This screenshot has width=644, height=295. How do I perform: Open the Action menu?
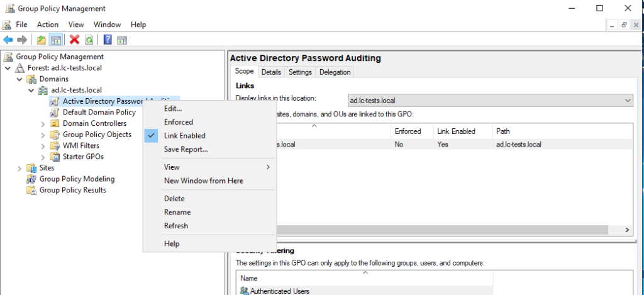click(48, 25)
